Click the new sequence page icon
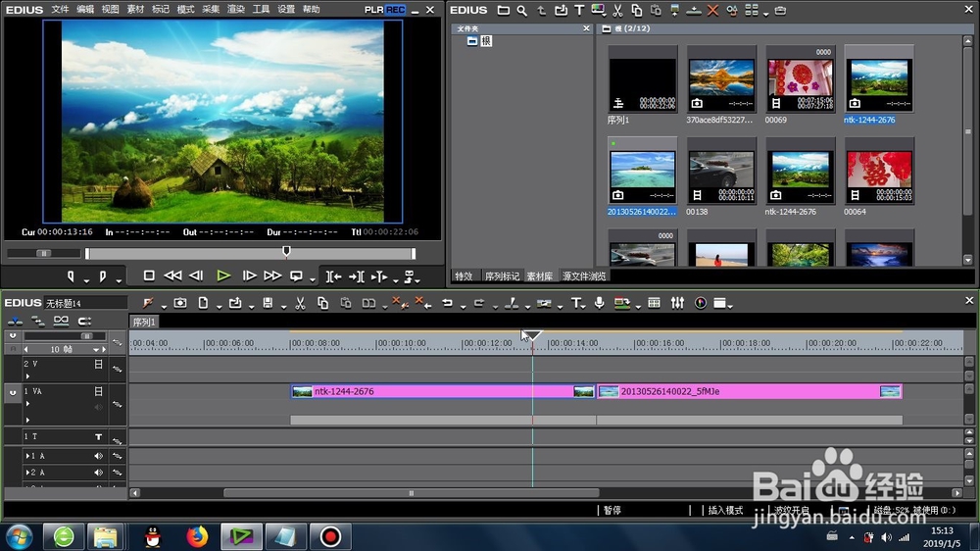 pos(203,303)
